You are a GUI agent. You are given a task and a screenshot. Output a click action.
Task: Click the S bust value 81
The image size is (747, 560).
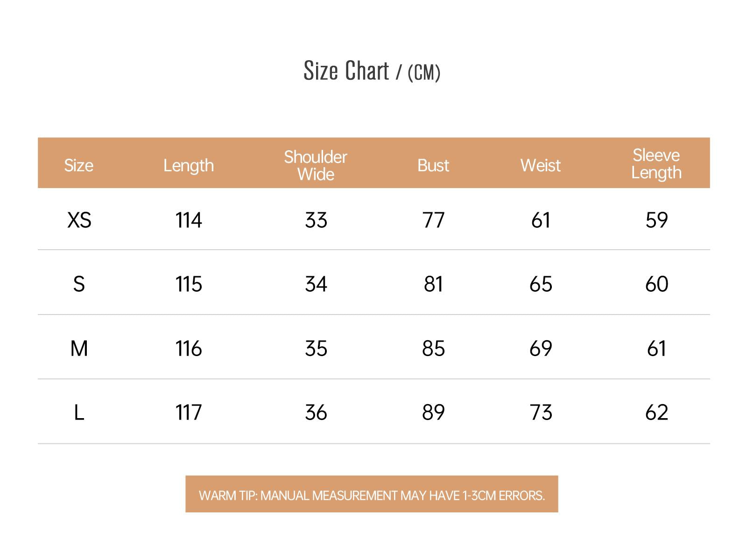pyautogui.click(x=433, y=284)
